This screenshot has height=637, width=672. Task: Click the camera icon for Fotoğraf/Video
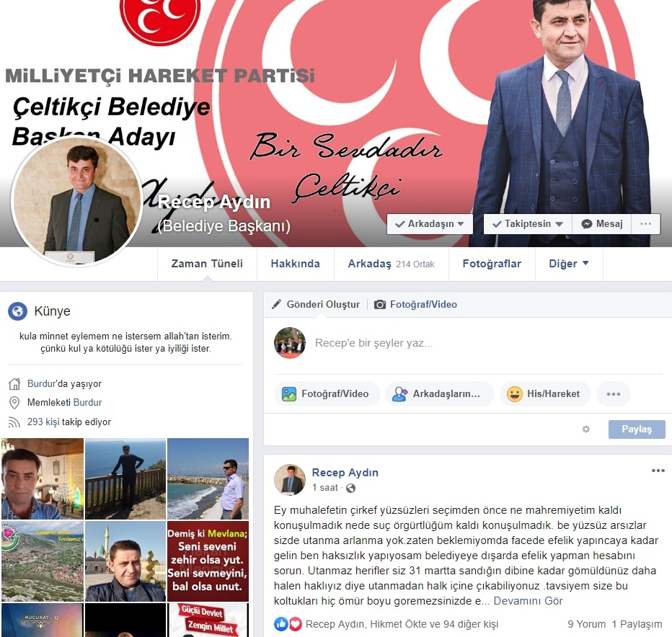[x=380, y=305]
